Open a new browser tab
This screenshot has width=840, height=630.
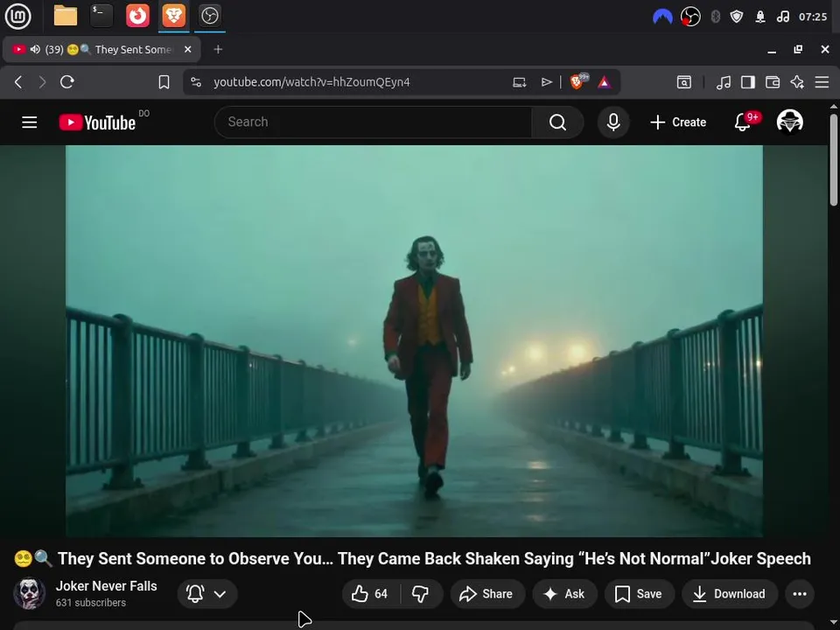click(218, 49)
